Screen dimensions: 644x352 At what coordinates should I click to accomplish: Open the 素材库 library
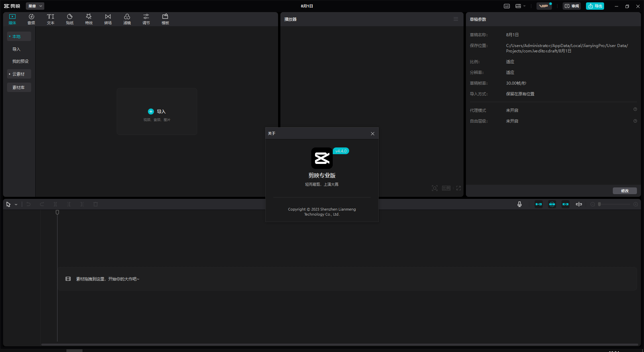(19, 87)
